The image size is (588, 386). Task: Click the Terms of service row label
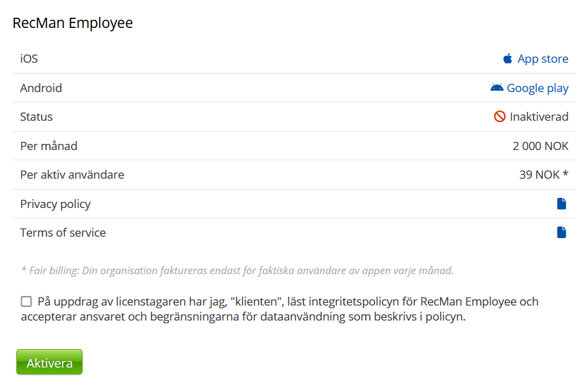[x=63, y=233]
